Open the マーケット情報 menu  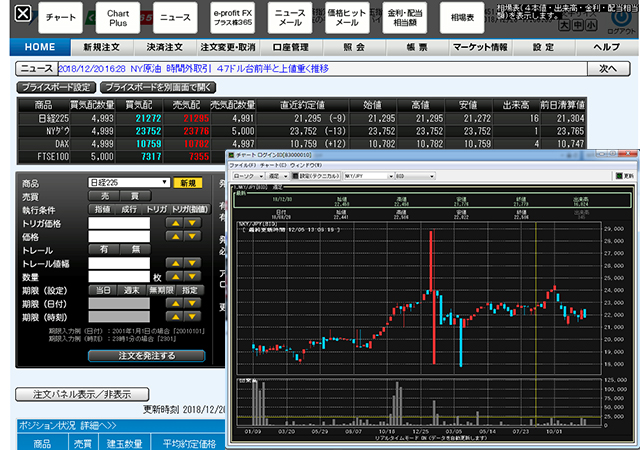[480, 47]
